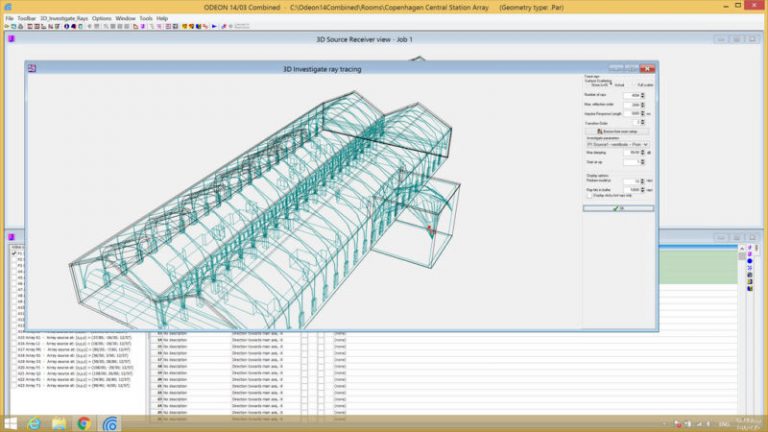Open the 3D_Investigate_Rays menu
The width and height of the screenshot is (768, 432).
[64, 18]
